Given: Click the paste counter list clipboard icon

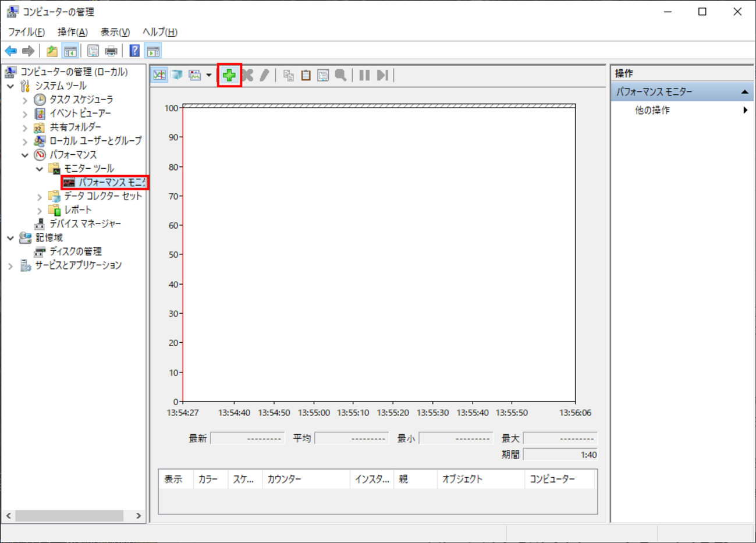Looking at the screenshot, I should (x=306, y=75).
